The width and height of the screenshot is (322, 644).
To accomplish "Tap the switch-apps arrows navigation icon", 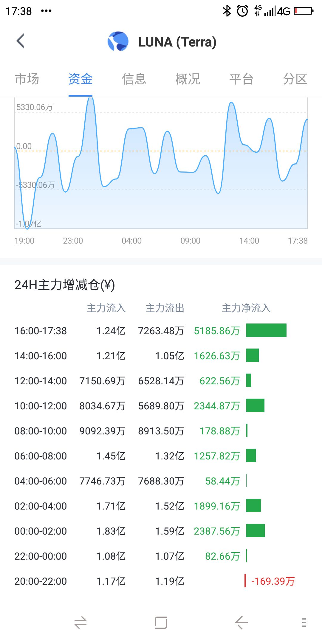I will (x=80, y=623).
